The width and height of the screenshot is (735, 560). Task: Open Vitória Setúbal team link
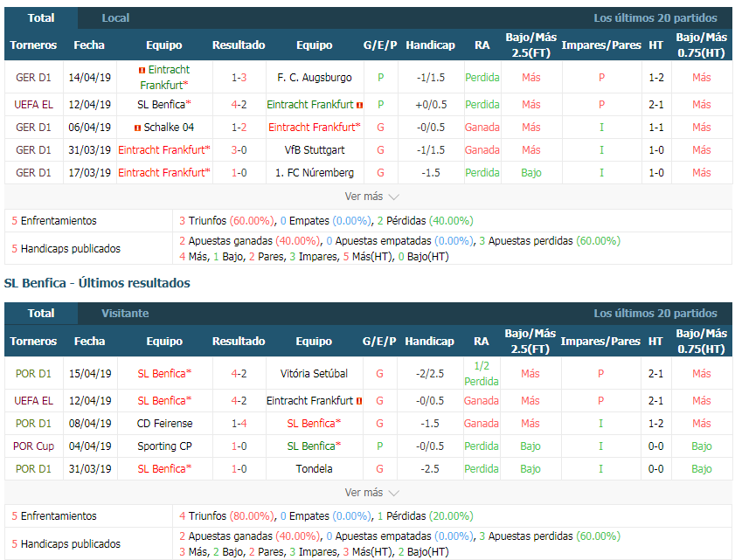(314, 374)
